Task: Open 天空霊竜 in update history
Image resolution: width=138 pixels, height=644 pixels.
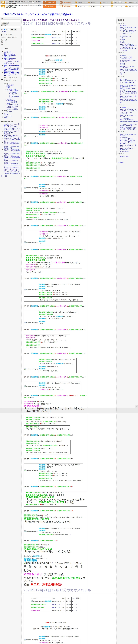Action: (123, 39)
